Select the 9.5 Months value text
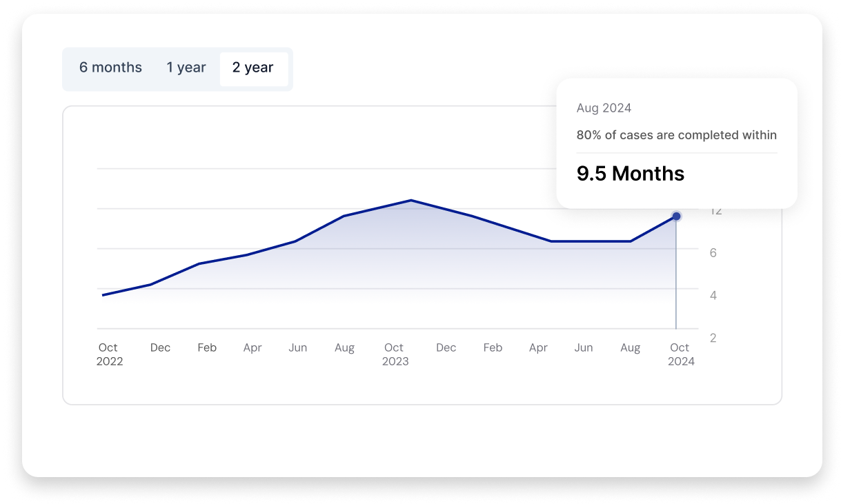This screenshot has width=841, height=504. pyautogui.click(x=630, y=174)
